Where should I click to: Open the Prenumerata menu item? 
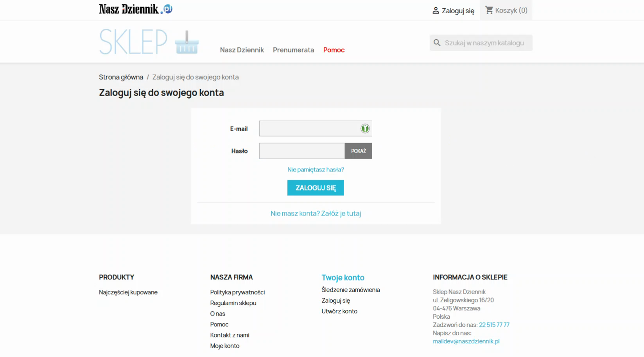(293, 50)
